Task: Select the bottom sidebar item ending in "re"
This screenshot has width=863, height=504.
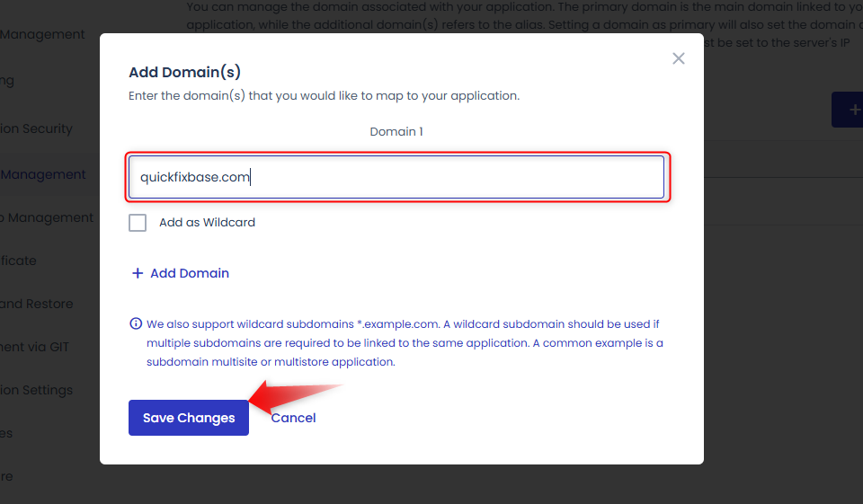Action: point(6,476)
